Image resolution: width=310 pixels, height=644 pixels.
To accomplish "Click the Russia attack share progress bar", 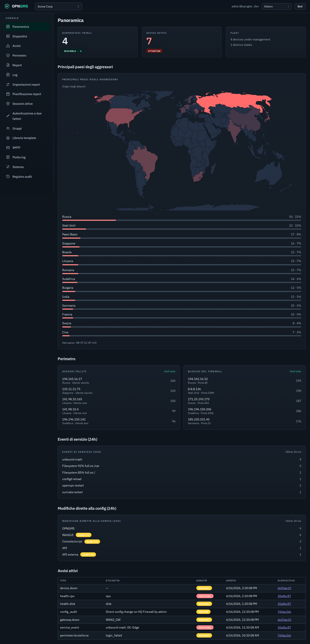I will coord(182,220).
